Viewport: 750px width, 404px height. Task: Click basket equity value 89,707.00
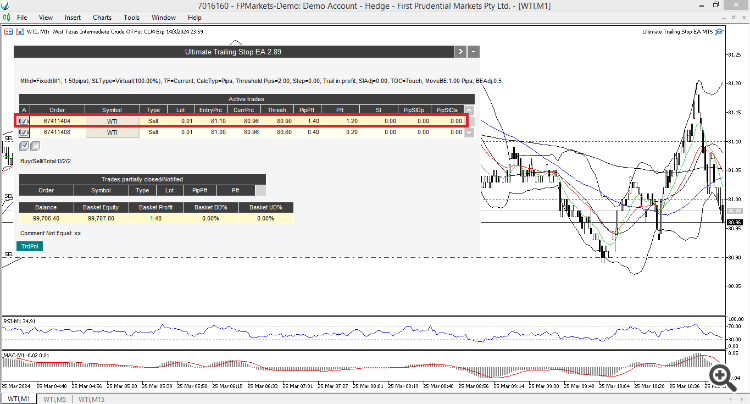click(101, 218)
